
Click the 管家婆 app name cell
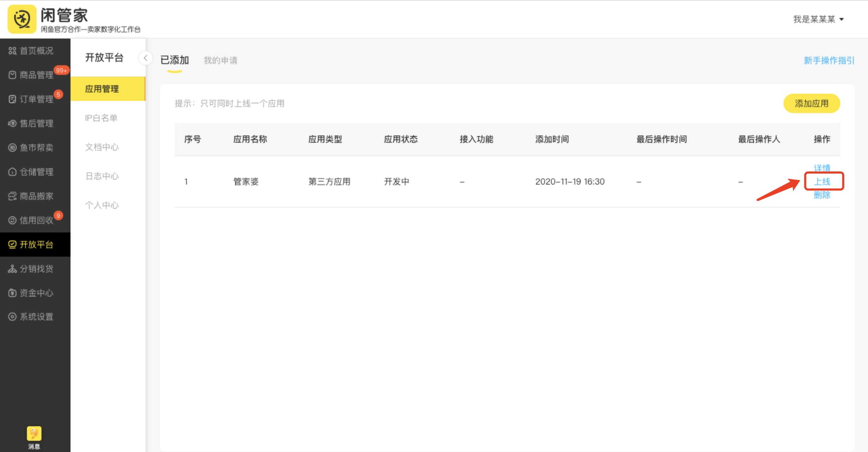tap(246, 182)
